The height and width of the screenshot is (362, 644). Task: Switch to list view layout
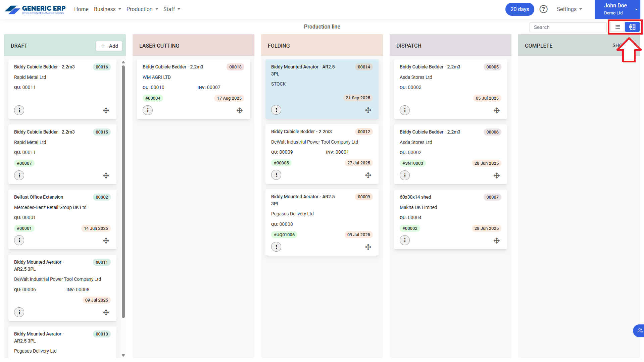click(x=617, y=27)
